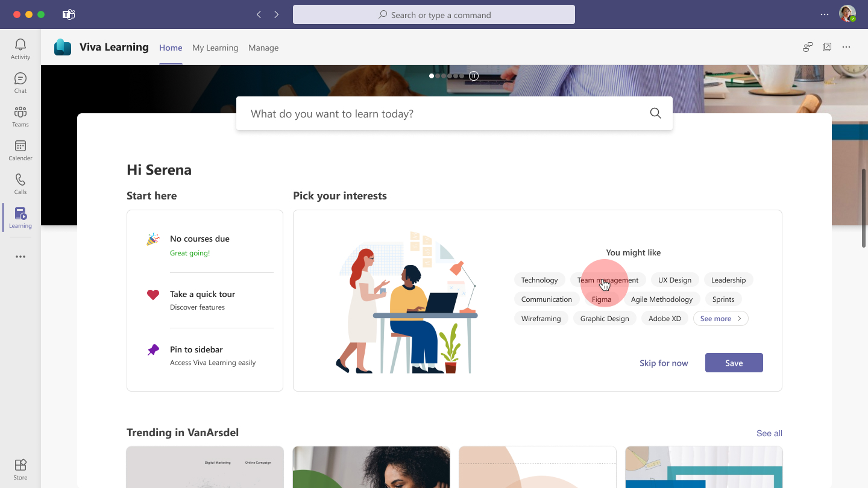Navigate back with the title bar arrow
The height and width of the screenshot is (488, 868).
(x=259, y=14)
